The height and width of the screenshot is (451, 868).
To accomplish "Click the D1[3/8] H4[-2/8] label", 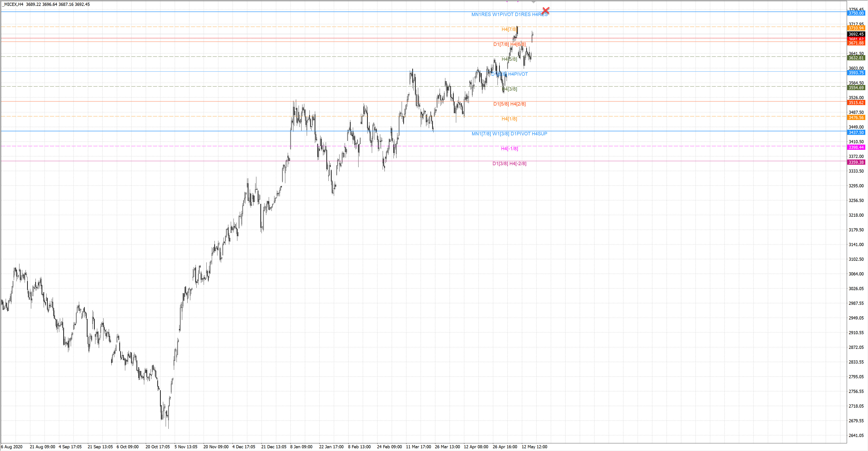I will (509, 163).
